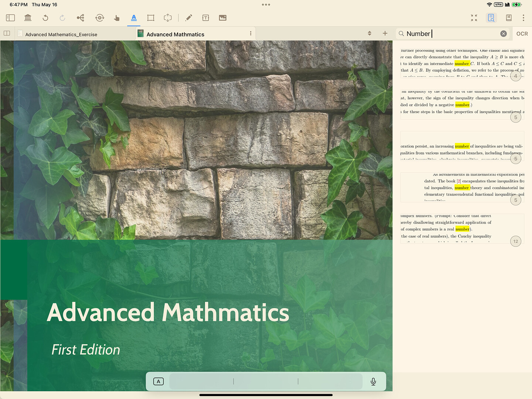Tap the VPN status indicator
The image size is (532, 399).
[498, 4]
